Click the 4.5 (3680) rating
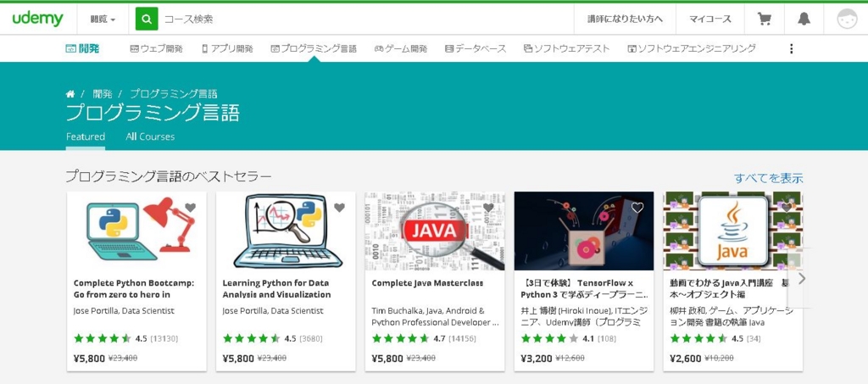 click(x=272, y=338)
